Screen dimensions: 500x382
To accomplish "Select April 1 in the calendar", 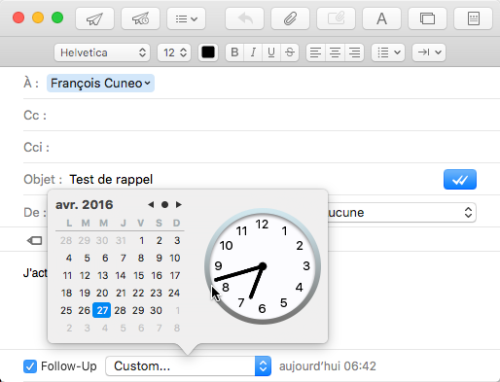I will pos(142,240).
